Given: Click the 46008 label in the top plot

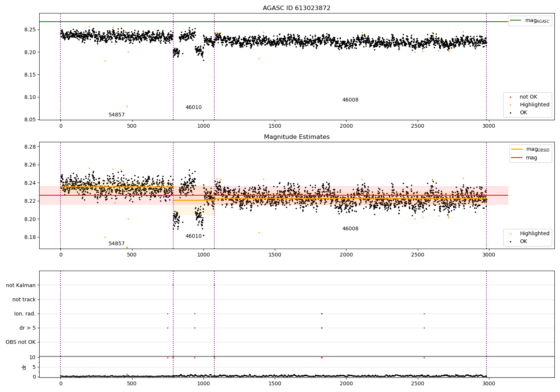Looking at the screenshot, I should (x=350, y=100).
